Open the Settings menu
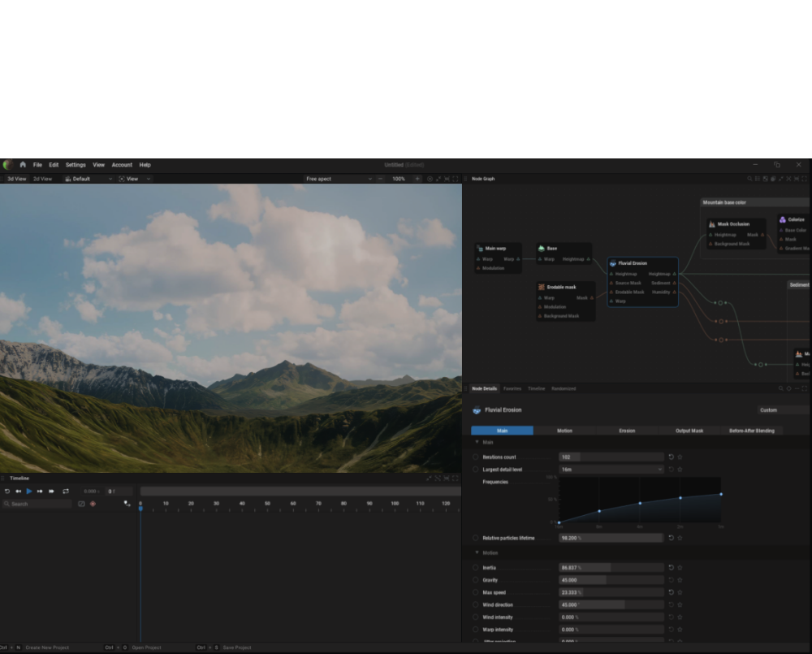The width and height of the screenshot is (812, 654). coord(76,165)
